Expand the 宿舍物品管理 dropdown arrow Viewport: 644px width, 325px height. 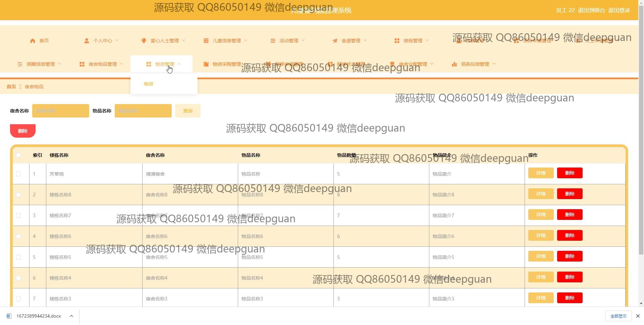(121, 64)
